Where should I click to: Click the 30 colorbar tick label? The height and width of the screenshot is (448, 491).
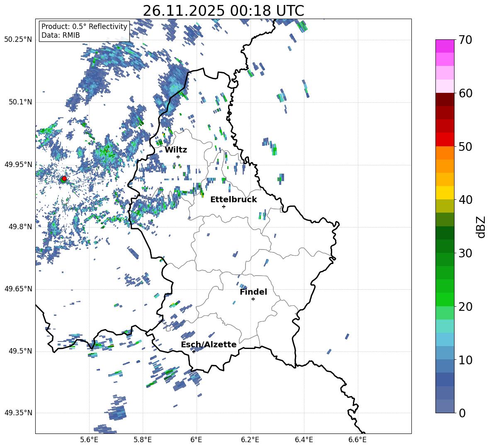click(465, 253)
